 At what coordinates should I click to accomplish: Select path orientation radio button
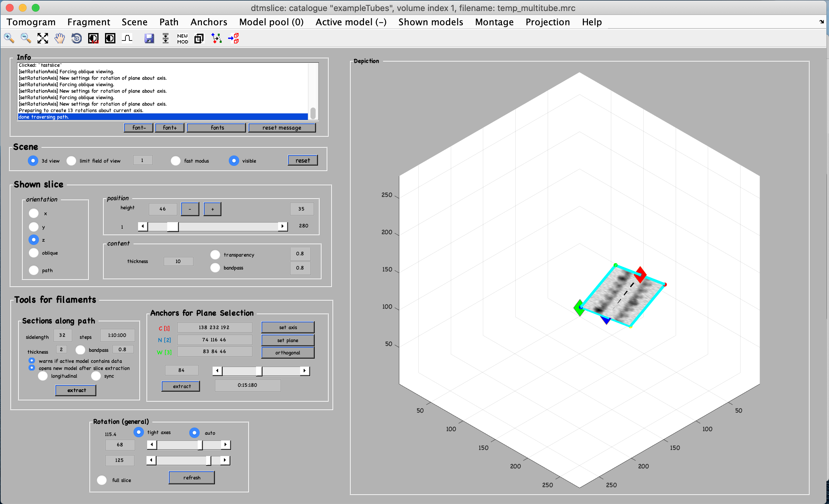pyautogui.click(x=34, y=270)
